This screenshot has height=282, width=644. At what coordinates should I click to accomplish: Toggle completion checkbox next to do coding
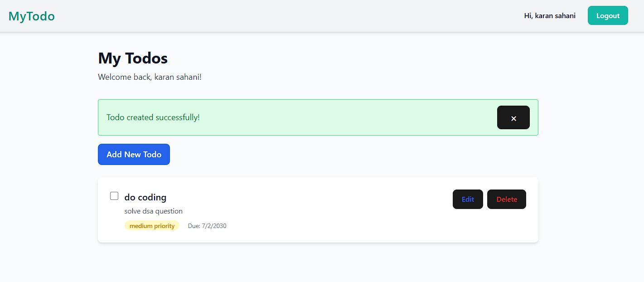114,195
